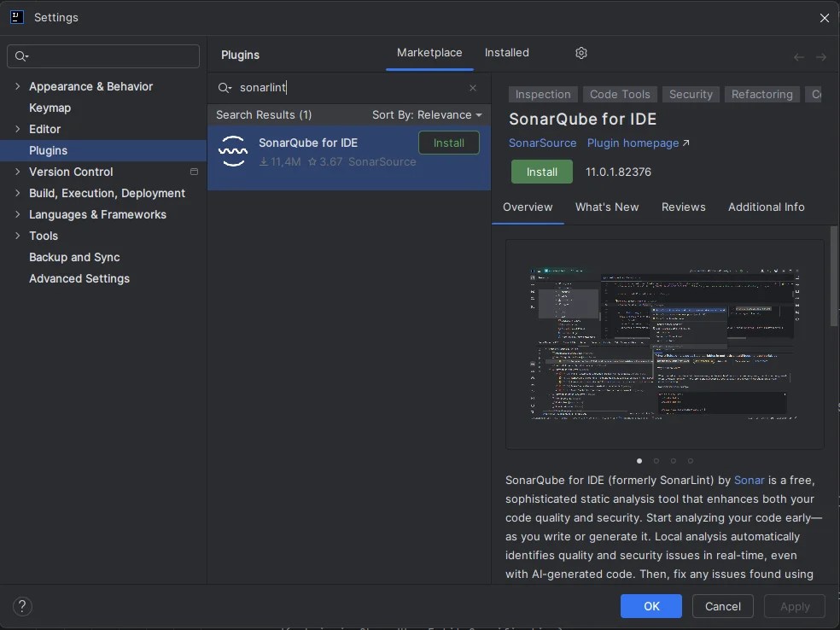Click the plugin screenshot preview image
Viewport: 840px width, 630px height.
point(664,343)
